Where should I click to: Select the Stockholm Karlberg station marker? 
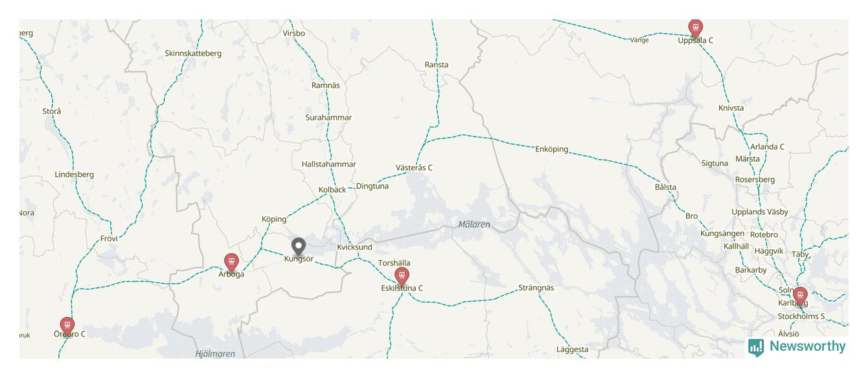coord(800,296)
